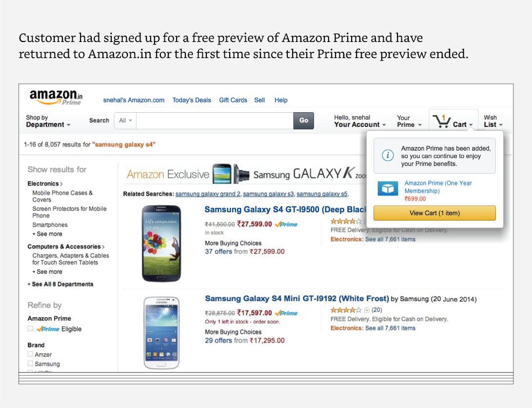
Task: Open the Shop by Department dropdown
Action: point(48,121)
